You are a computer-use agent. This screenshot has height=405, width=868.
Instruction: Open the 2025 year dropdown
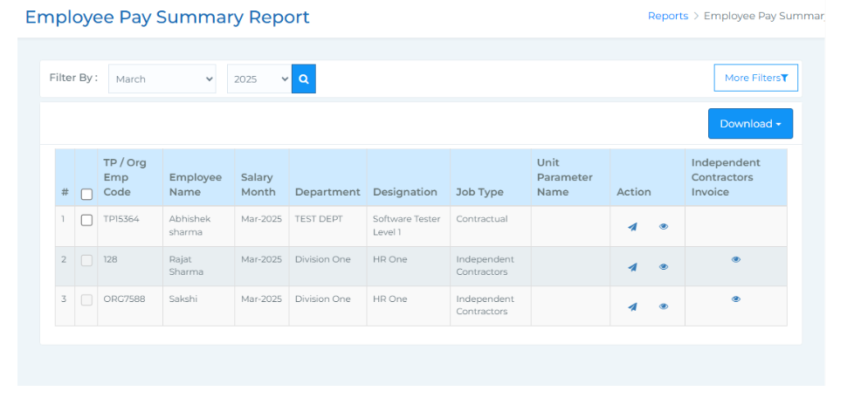[258, 79]
